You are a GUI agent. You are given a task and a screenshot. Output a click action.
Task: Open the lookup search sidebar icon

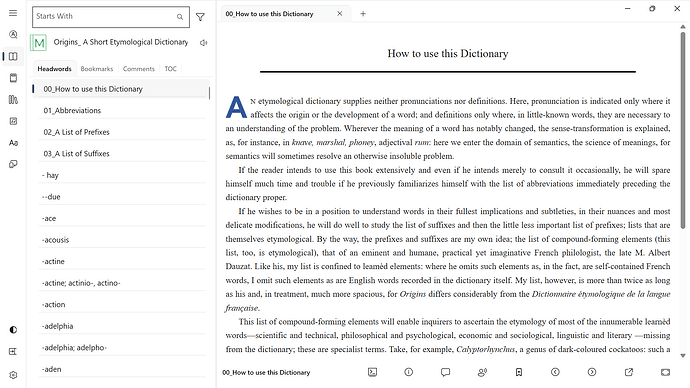[13, 34]
